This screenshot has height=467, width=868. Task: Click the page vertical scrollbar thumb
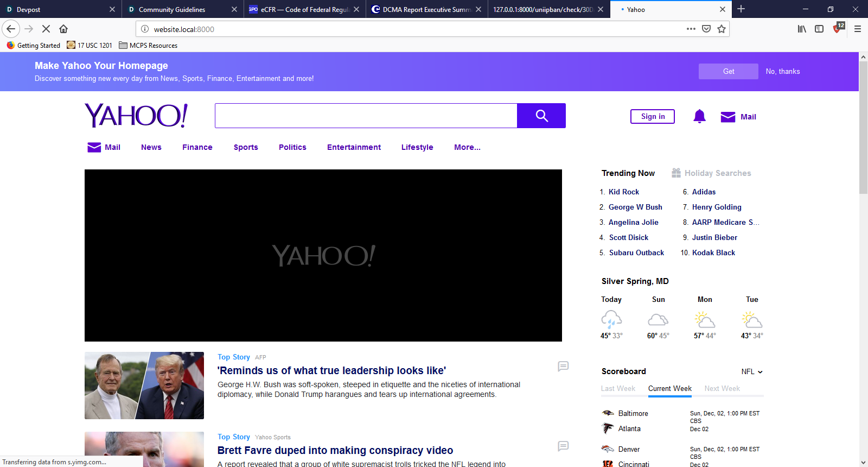tap(863, 128)
